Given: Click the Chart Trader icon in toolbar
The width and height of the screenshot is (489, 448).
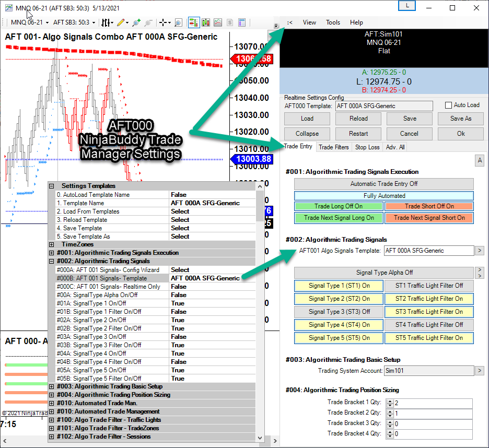Looking at the screenshot, I should (193, 22).
